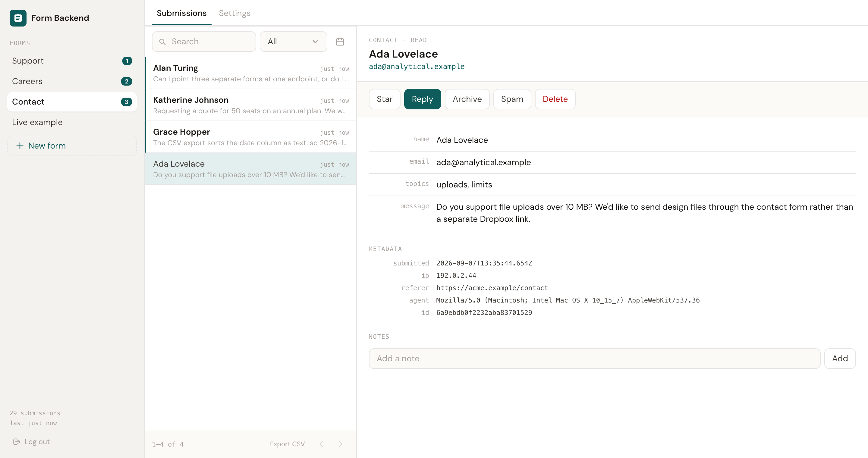Click the agent Mozilla/5.0 string
This screenshot has height=458, width=868.
tap(568, 300)
